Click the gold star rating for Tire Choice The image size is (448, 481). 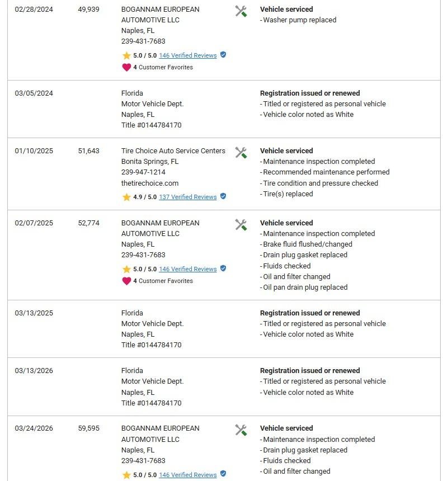pyautogui.click(x=126, y=197)
